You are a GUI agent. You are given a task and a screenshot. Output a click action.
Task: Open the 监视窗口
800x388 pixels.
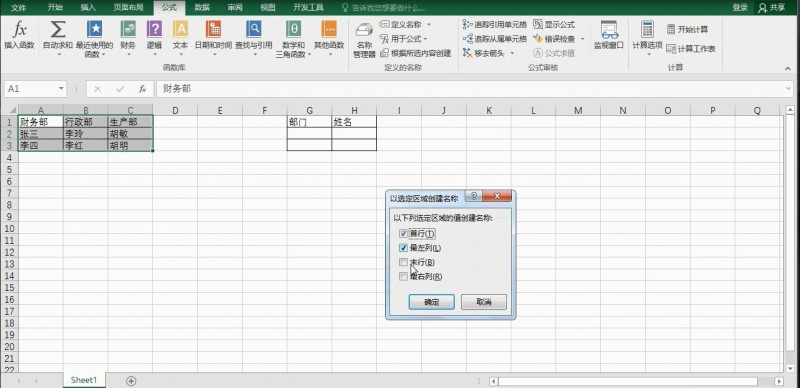pyautogui.click(x=609, y=36)
